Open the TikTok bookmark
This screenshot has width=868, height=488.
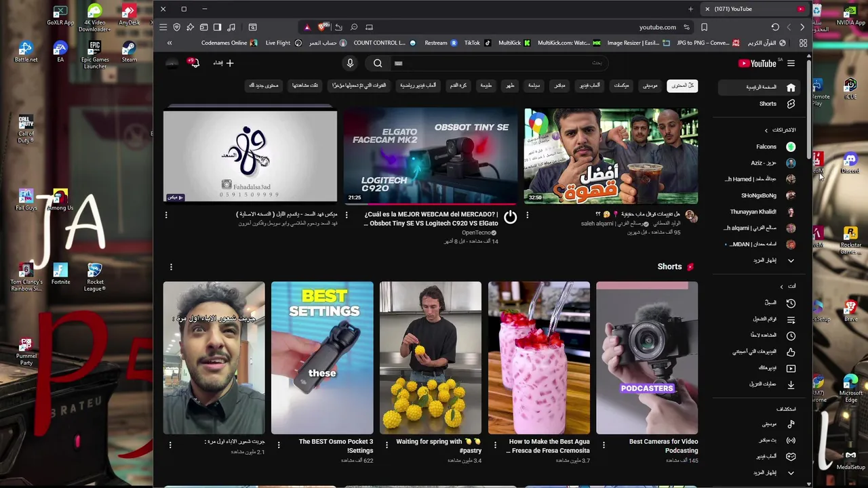[477, 43]
